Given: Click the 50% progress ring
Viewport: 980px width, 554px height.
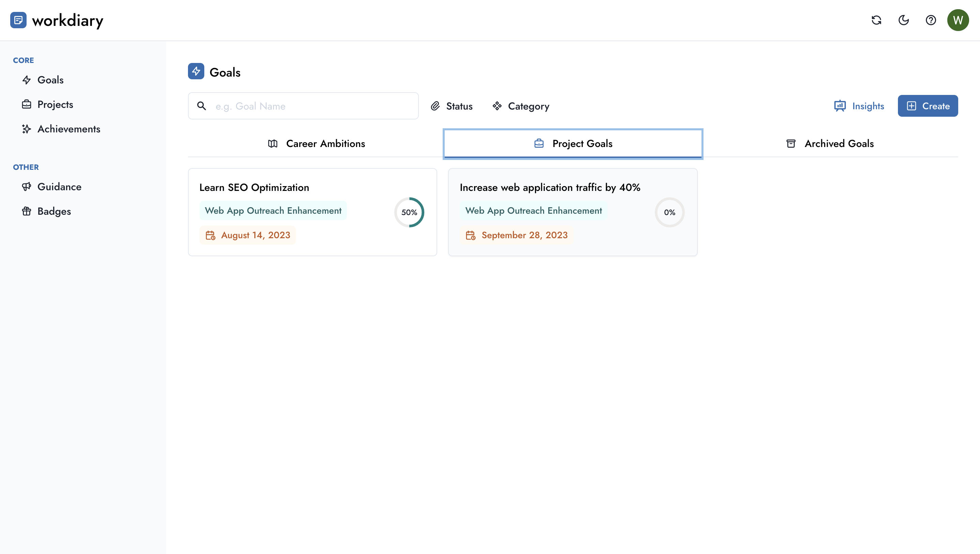Looking at the screenshot, I should (x=409, y=212).
